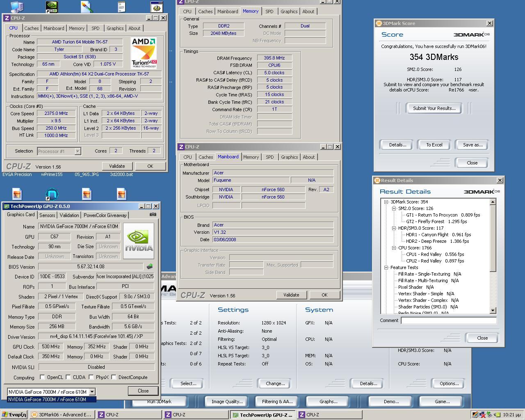Click Details button in 3DMark Score window

tap(397, 145)
